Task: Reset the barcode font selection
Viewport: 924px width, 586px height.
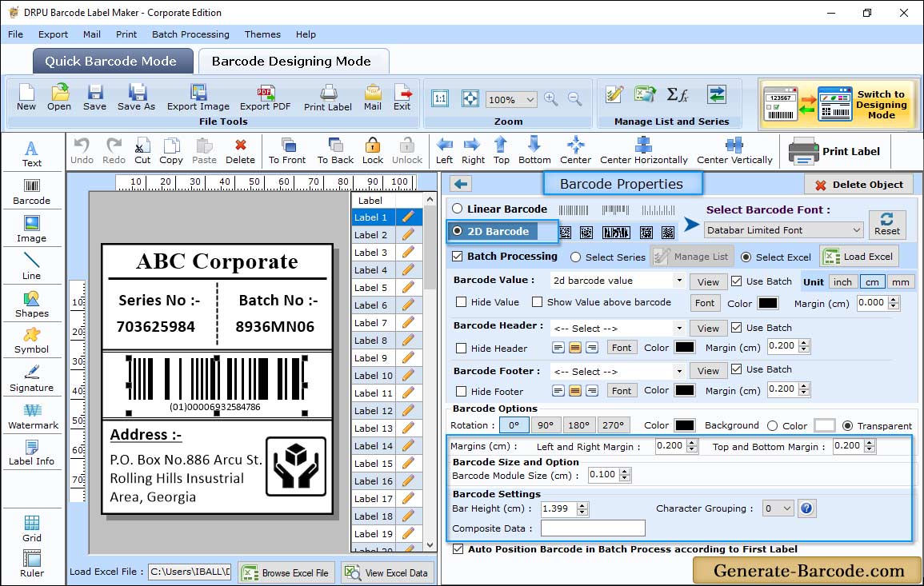Action: pyautogui.click(x=887, y=225)
